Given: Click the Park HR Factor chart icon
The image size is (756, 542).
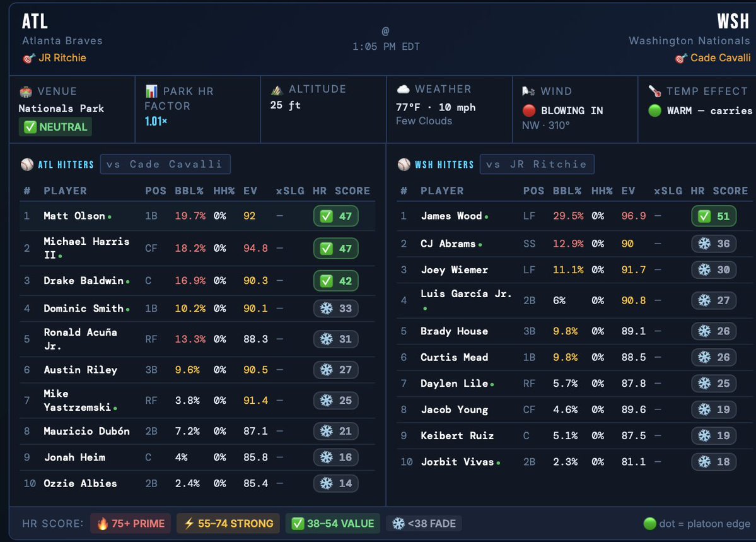Looking at the screenshot, I should point(151,91).
